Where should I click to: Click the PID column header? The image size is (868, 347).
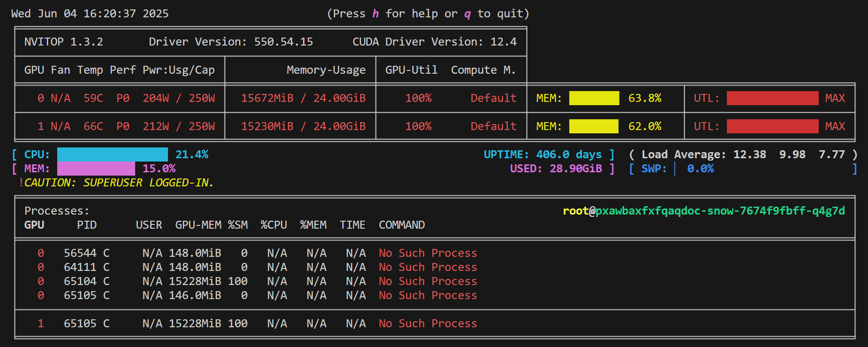click(87, 225)
